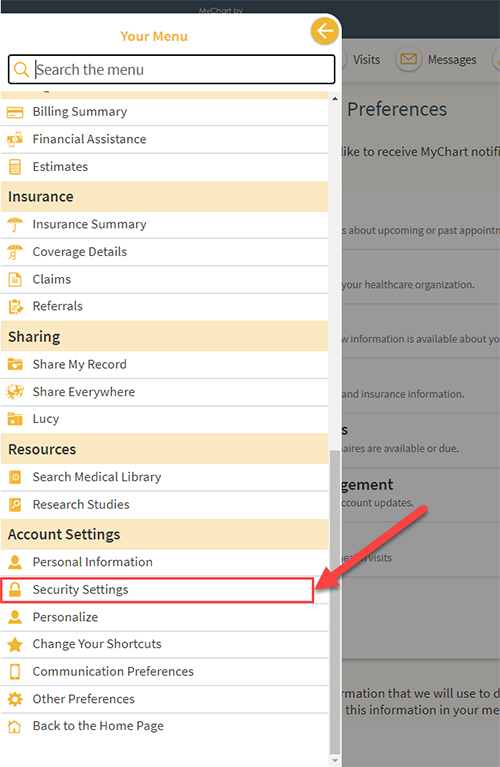Click the Personal Information person icon
Screen dimensions: 500x767
pyautogui.click(x=15, y=562)
